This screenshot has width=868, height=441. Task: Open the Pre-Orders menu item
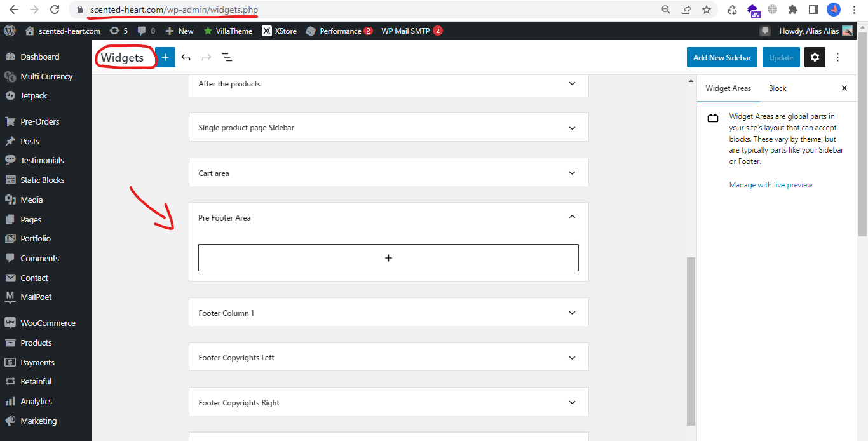tap(39, 121)
